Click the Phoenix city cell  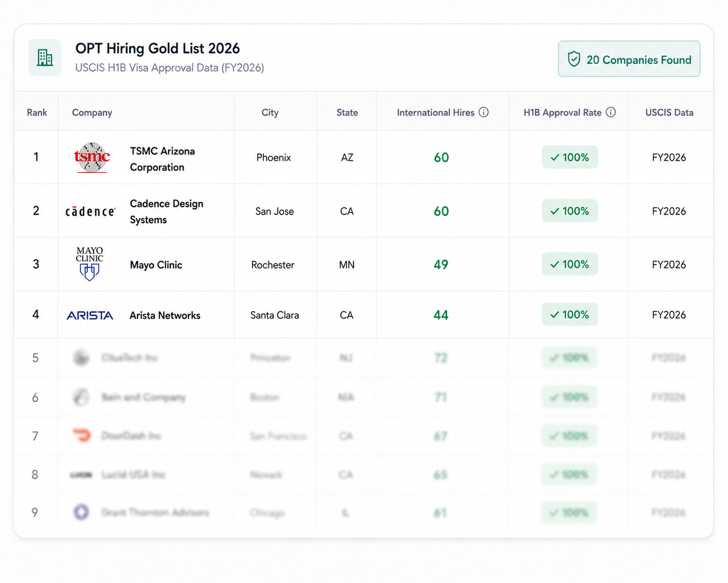274,157
